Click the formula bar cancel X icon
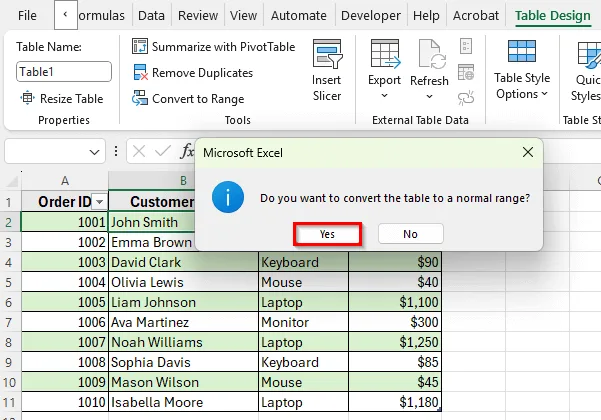 tap(139, 151)
